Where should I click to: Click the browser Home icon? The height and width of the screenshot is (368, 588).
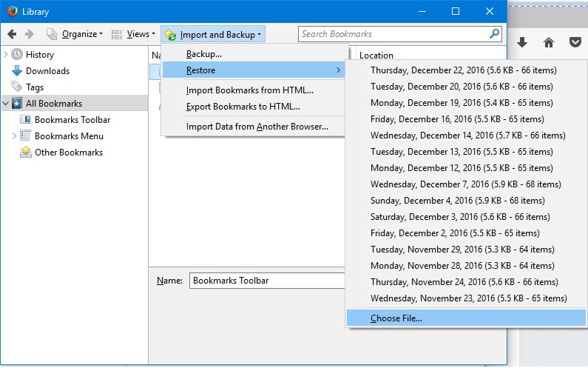549,43
